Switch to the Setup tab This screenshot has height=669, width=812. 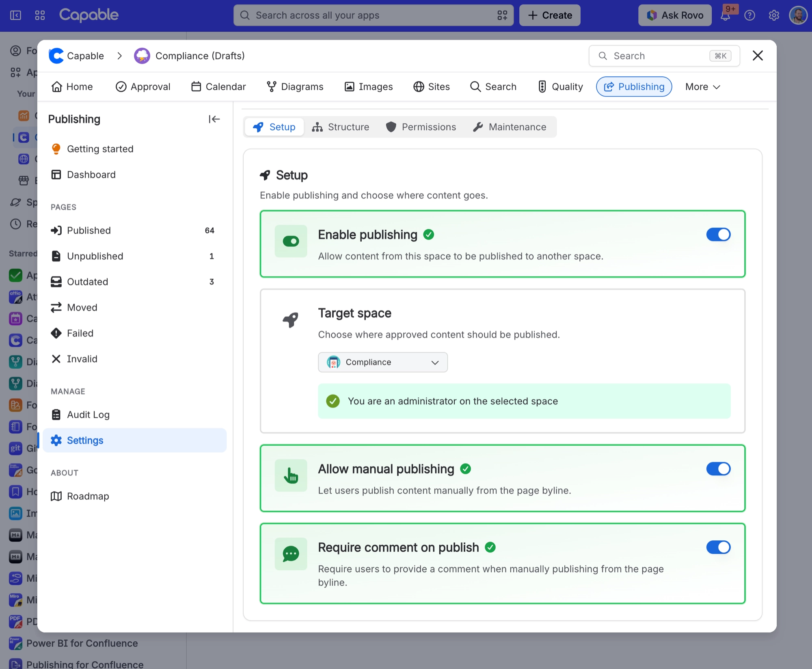click(274, 127)
